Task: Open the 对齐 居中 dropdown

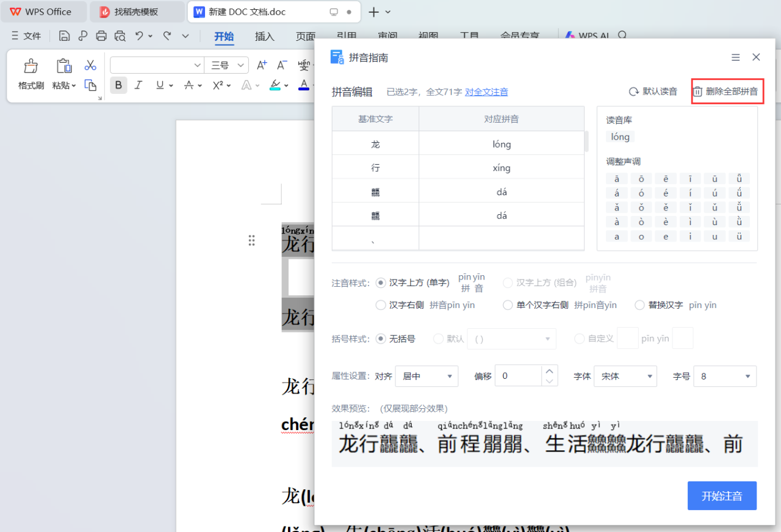Action: pyautogui.click(x=426, y=376)
